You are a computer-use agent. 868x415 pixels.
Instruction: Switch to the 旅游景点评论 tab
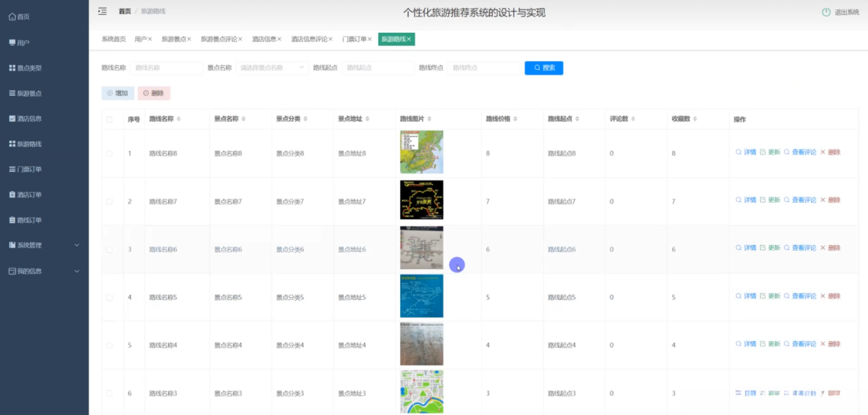tap(219, 40)
